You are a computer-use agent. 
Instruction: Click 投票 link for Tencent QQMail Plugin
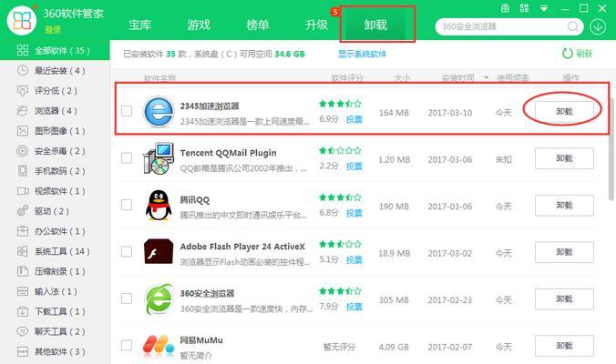tap(354, 167)
